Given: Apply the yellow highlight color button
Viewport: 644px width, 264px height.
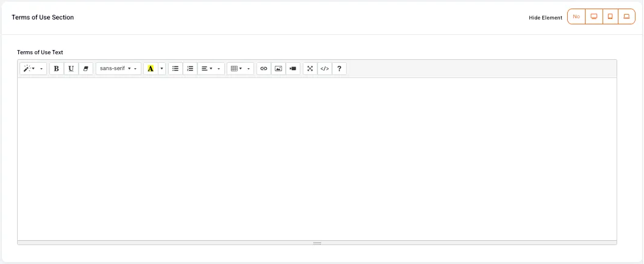Looking at the screenshot, I should point(150,69).
